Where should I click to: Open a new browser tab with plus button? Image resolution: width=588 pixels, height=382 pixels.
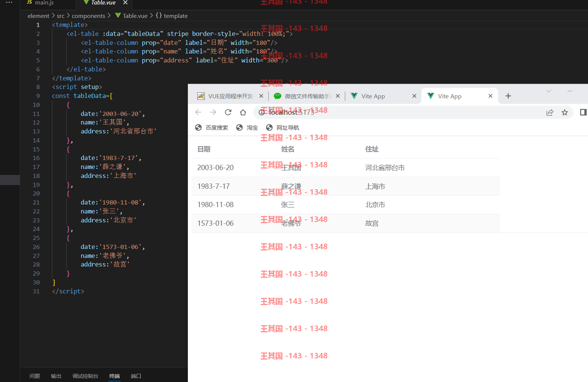coord(508,96)
